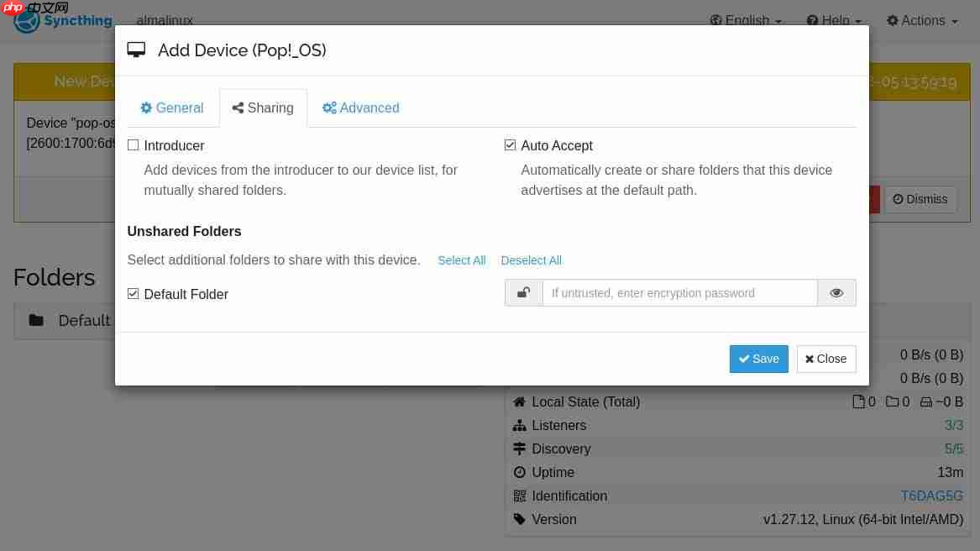Image resolution: width=980 pixels, height=551 pixels.
Task: Toggle password visibility eye icon
Action: (836, 292)
